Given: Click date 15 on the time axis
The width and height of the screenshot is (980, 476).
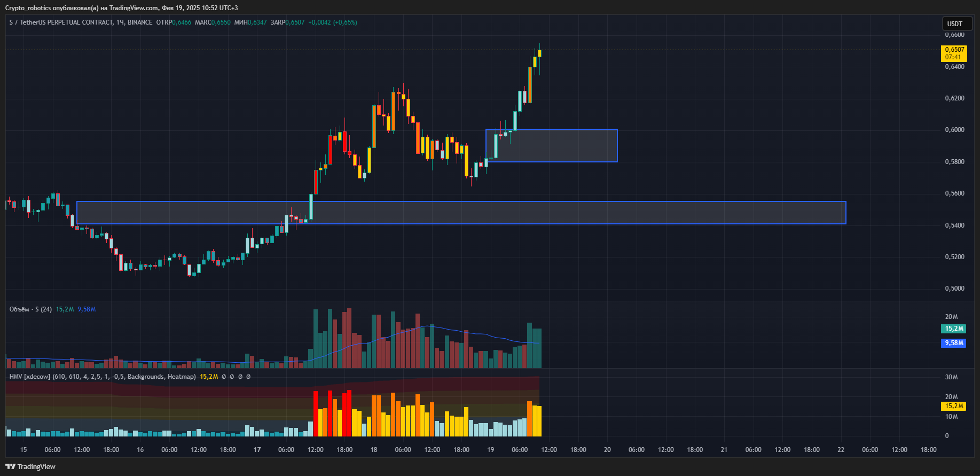Looking at the screenshot, I should click(x=23, y=450).
